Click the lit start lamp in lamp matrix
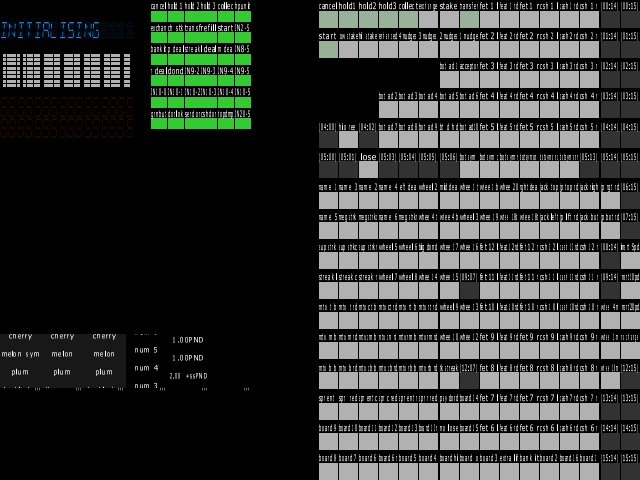 tap(328, 50)
